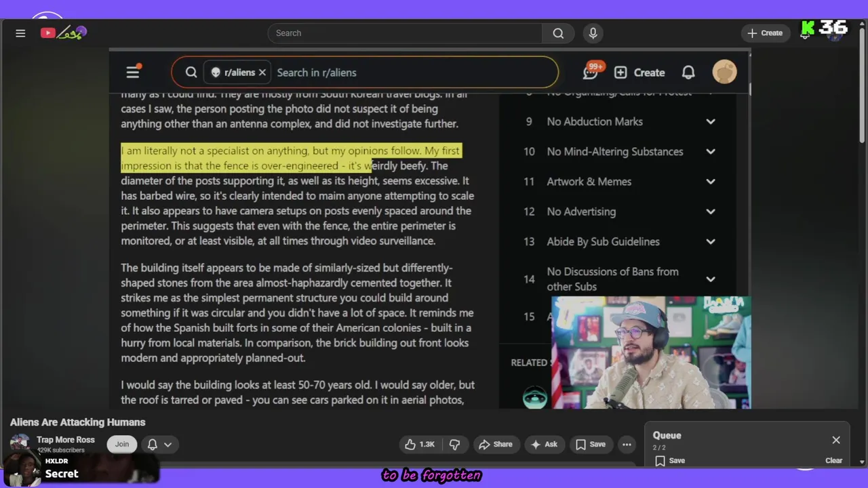Screen dimensions: 868x488
Task: Click the streamer webcam overlay
Action: point(651,352)
